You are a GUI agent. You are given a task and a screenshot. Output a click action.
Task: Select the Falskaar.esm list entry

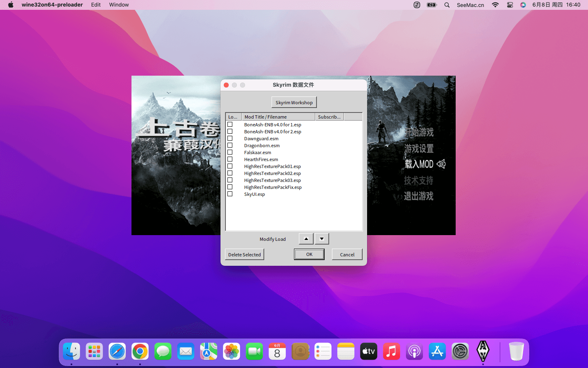click(258, 153)
